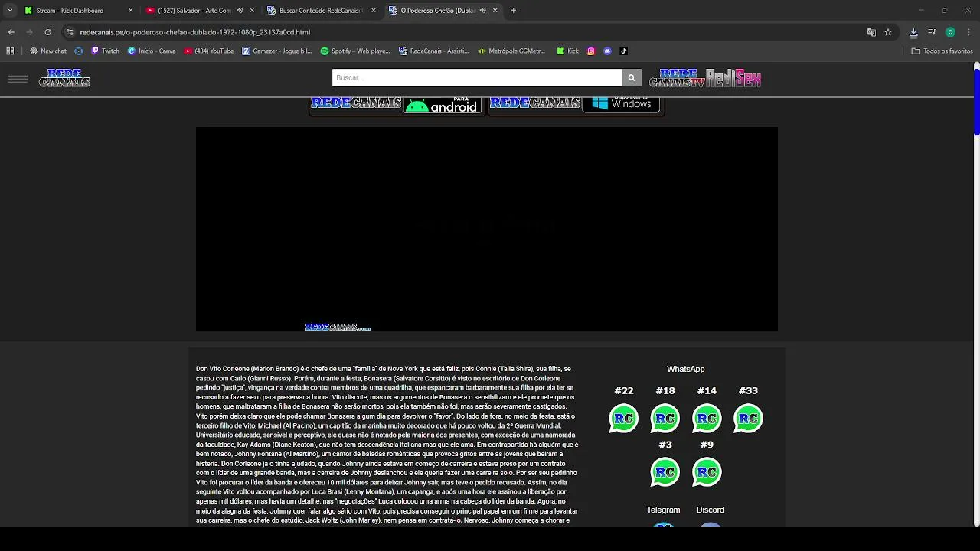Image resolution: width=980 pixels, height=551 pixels.
Task: Open Kick bookmark
Action: [567, 51]
